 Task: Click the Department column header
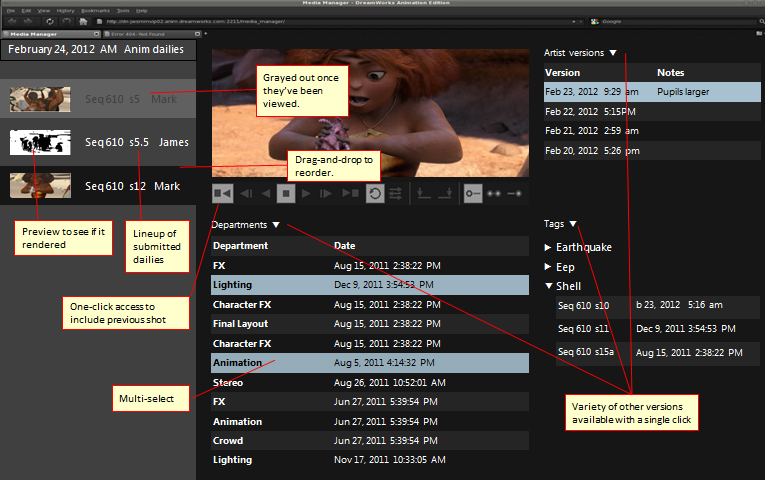241,246
